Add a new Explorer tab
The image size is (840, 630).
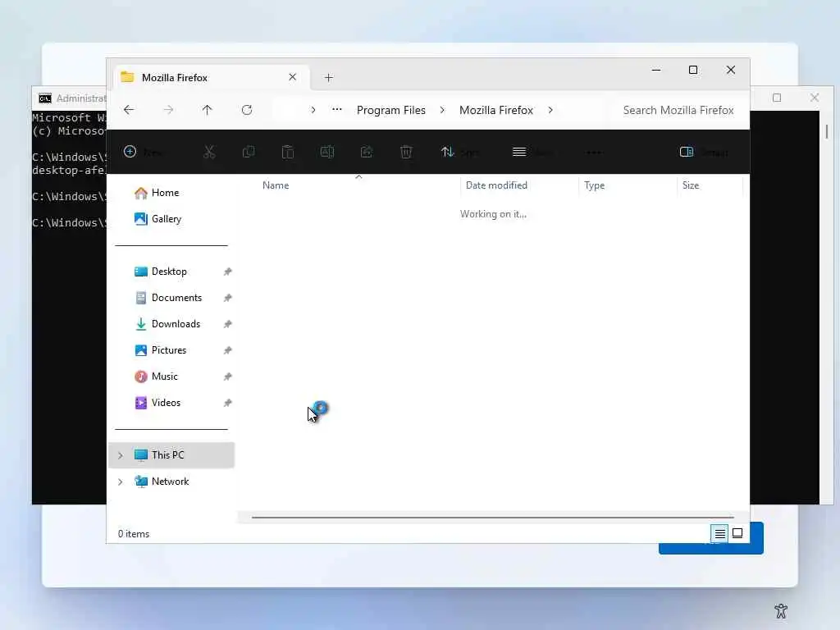pos(329,78)
